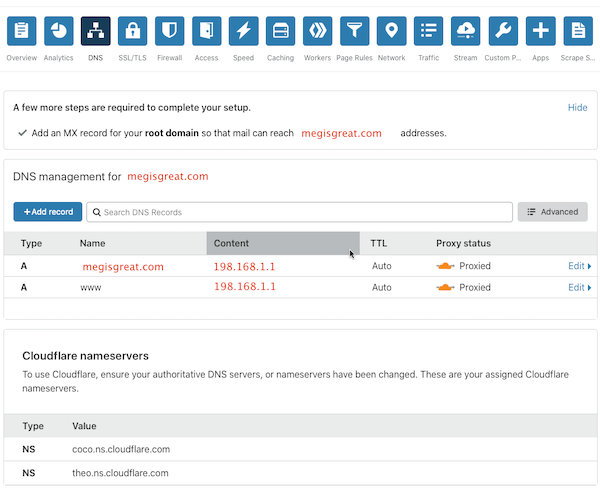Open the Workers icon
The width and height of the screenshot is (600, 492).
tap(318, 31)
